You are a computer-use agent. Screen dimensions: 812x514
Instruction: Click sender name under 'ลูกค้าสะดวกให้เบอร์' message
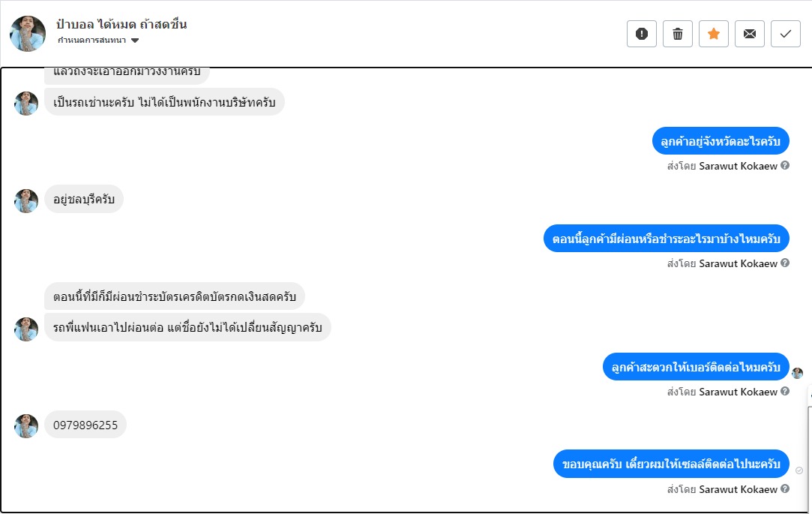pyautogui.click(x=738, y=392)
